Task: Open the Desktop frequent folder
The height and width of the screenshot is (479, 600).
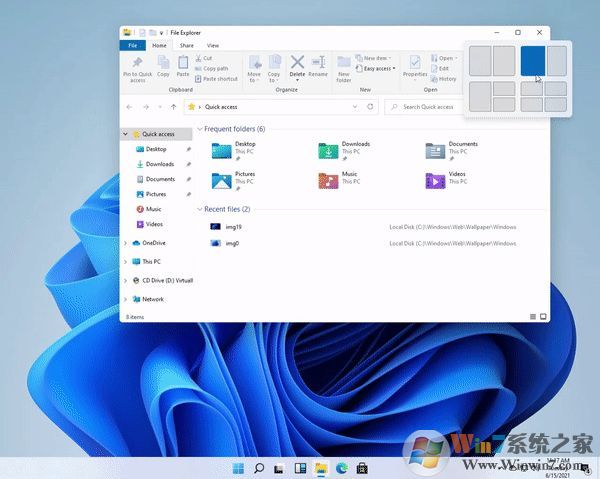Action: pos(234,151)
